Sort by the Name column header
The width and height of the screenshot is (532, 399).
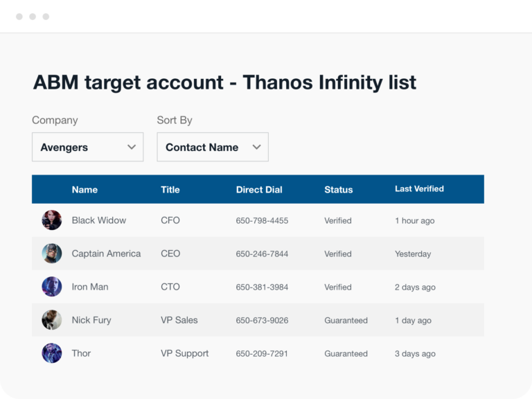85,190
